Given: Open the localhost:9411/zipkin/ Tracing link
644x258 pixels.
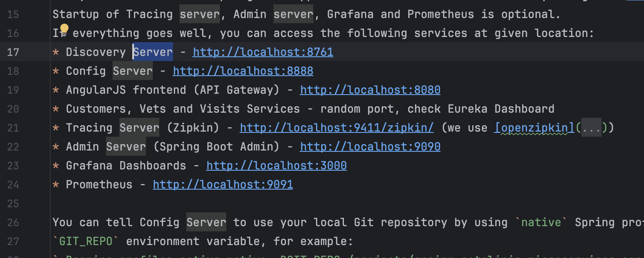Looking at the screenshot, I should click(337, 128).
